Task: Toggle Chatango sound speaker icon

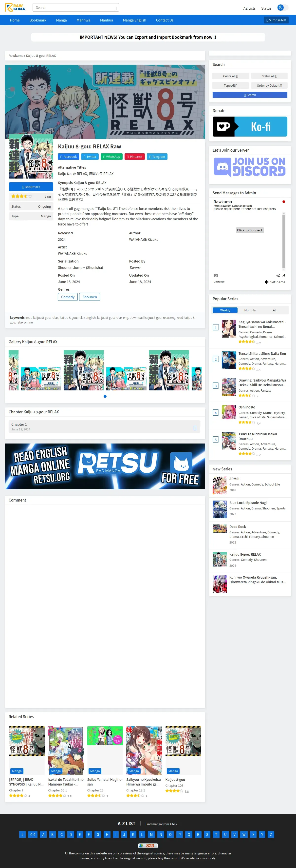Action: [x=266, y=282]
